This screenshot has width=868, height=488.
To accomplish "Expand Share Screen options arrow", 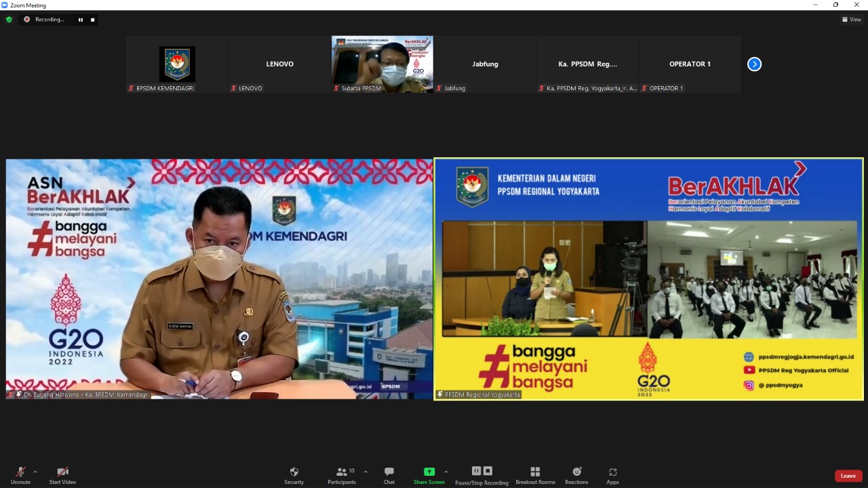I will tap(446, 472).
